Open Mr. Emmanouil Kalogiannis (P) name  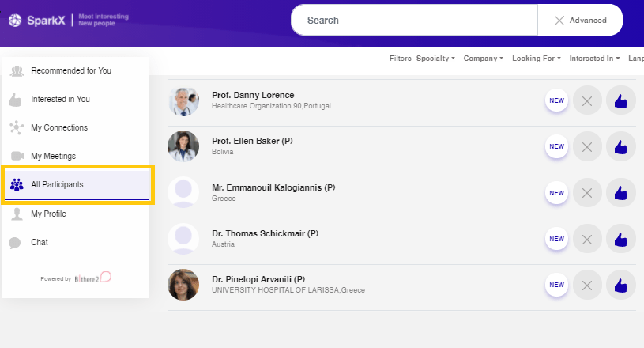273,187
